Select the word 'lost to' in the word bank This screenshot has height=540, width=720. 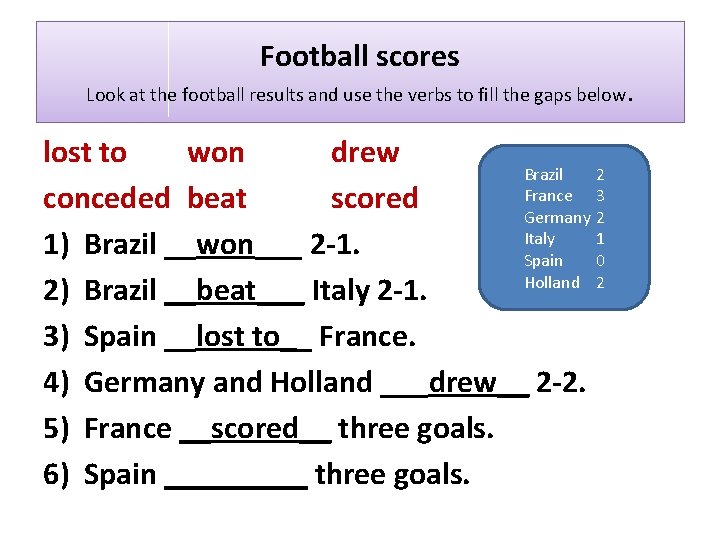coord(85,153)
